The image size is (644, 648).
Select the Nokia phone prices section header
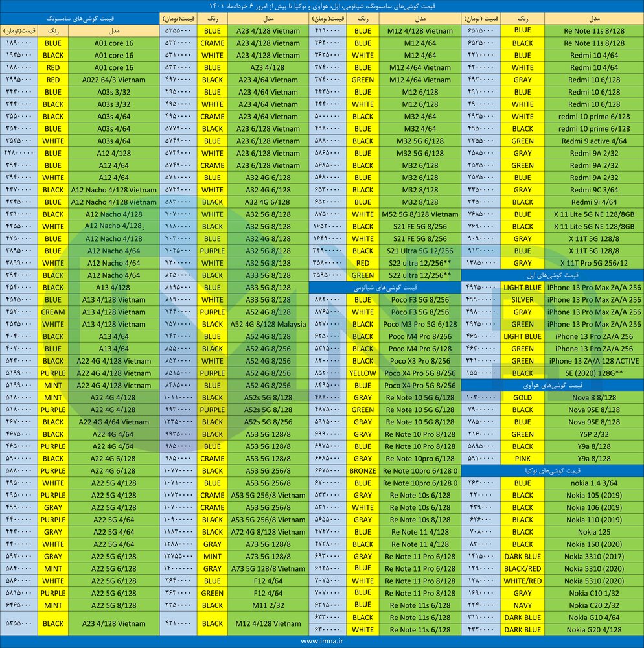tap(552, 471)
